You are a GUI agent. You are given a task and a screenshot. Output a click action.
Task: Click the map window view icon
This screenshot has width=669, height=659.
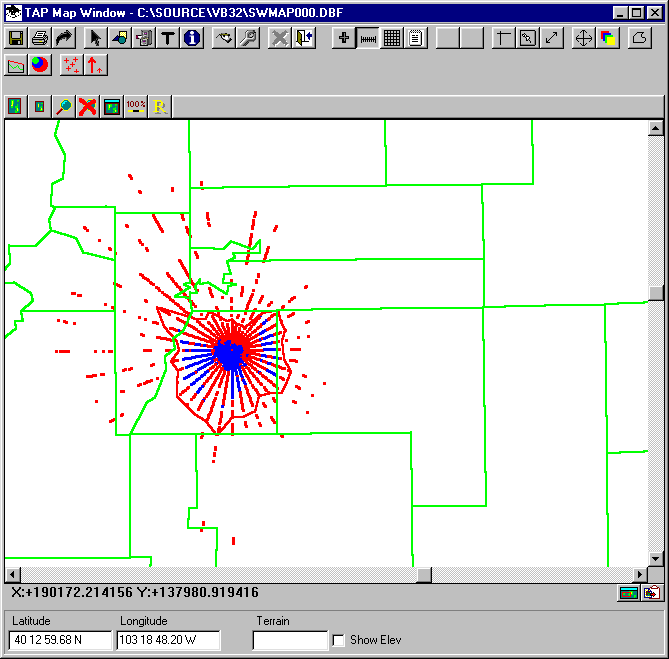(112, 106)
